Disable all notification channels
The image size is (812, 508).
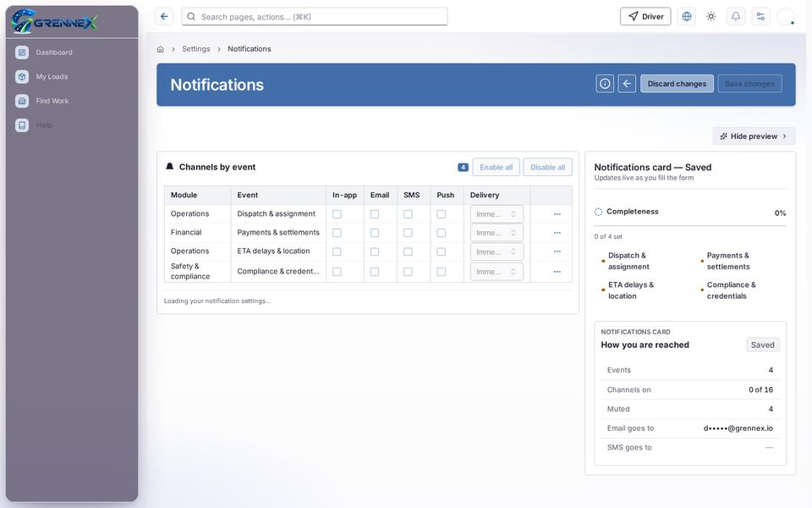547,168
